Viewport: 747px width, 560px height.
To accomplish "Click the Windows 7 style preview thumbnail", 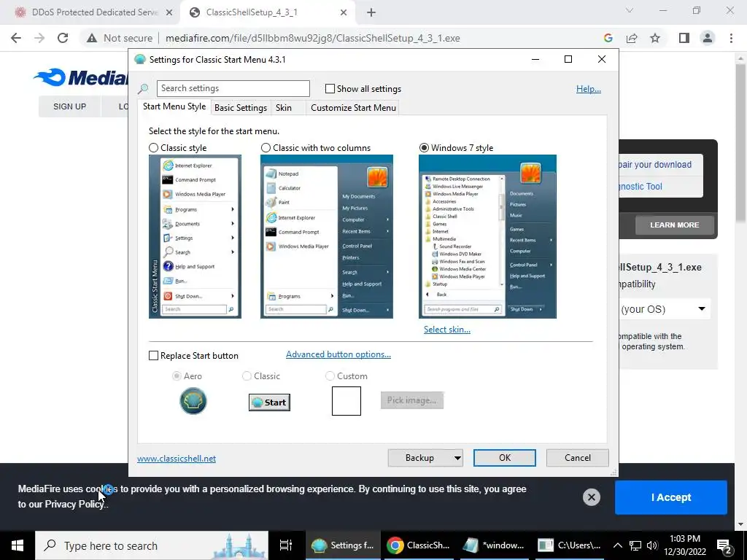I will point(487,237).
